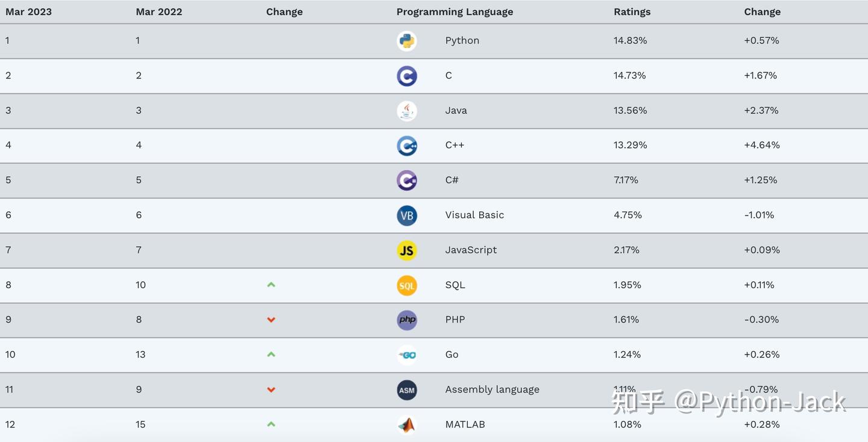Click the green up arrow in SQL row
This screenshot has width=868, height=442.
pyautogui.click(x=271, y=285)
